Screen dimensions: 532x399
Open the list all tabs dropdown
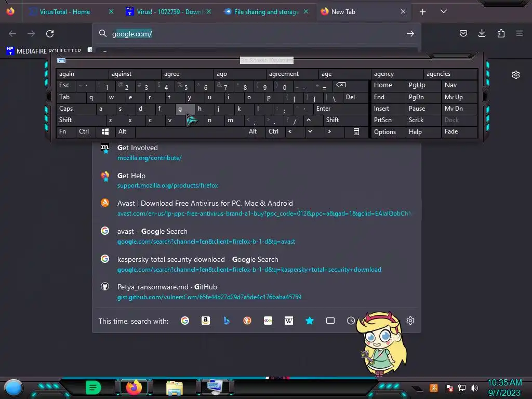coord(444,11)
